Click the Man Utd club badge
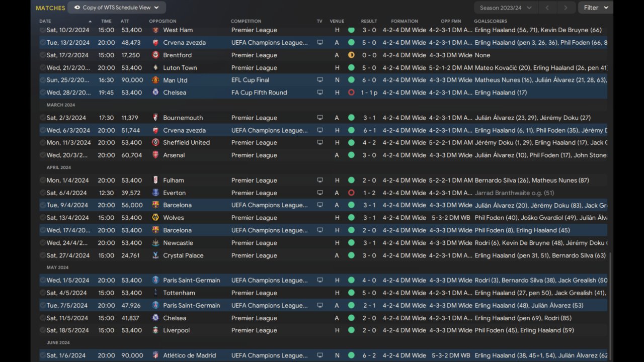644x362 pixels. click(x=155, y=80)
